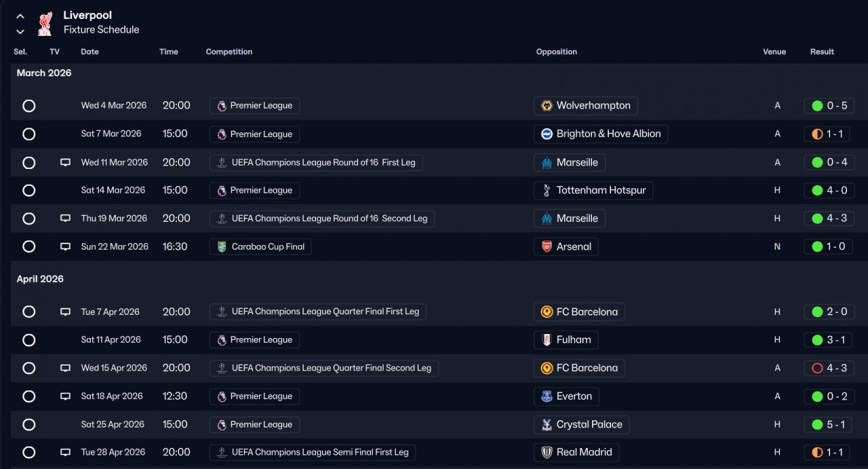
Task: Open the Carabao Cup Final competition link
Action: point(260,247)
